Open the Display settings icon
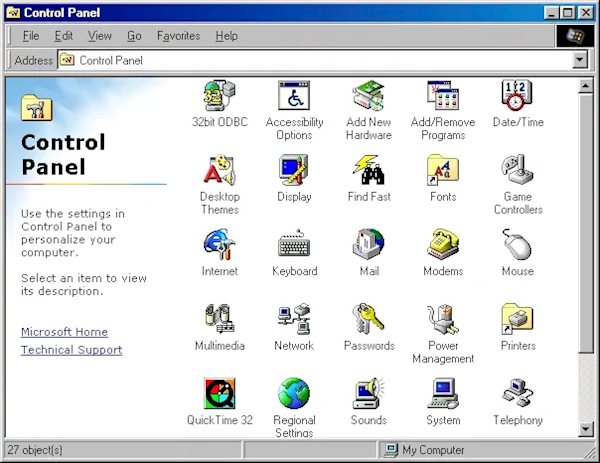The image size is (600, 463). 294,171
